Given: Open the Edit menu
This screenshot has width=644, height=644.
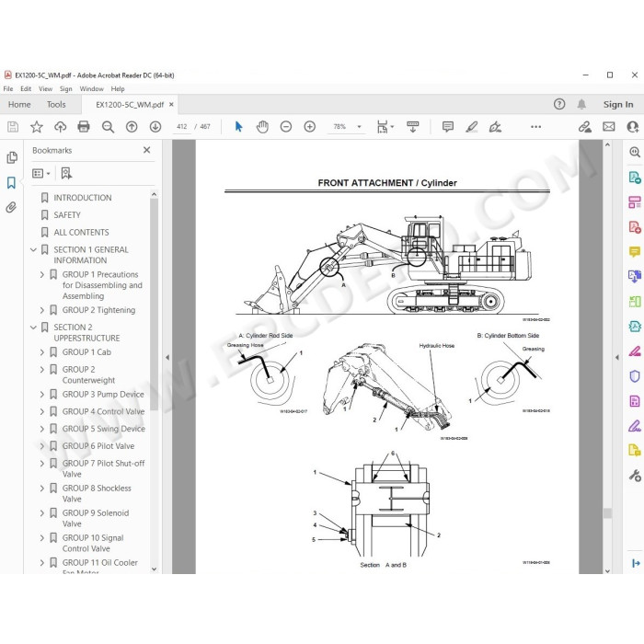Looking at the screenshot, I should coord(26,88).
